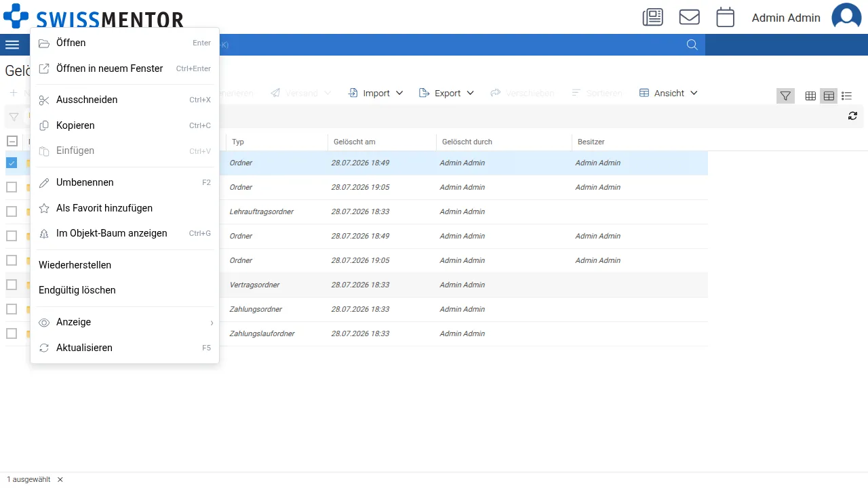Switch to the bulleted list view icon

tap(846, 96)
